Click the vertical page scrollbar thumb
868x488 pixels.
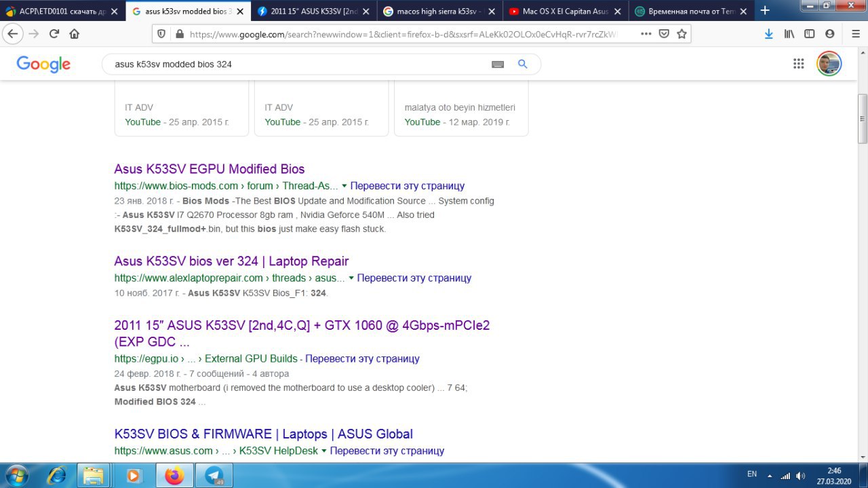point(863,118)
